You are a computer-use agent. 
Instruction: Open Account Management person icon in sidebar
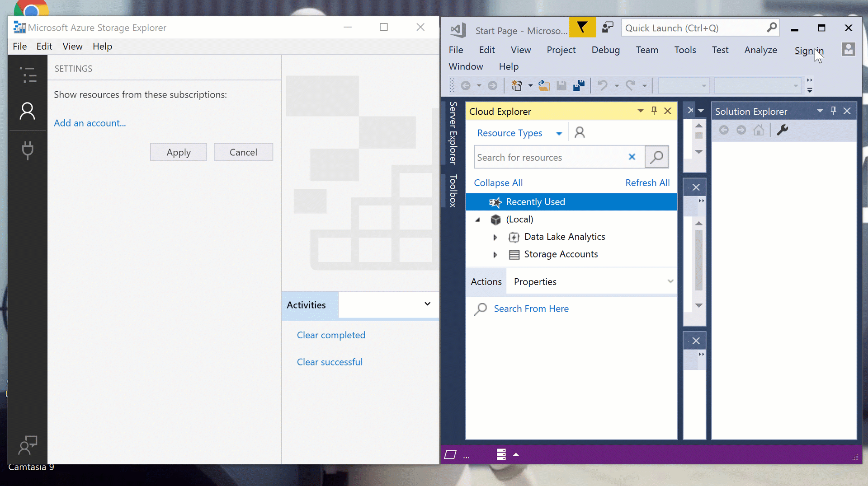point(28,111)
